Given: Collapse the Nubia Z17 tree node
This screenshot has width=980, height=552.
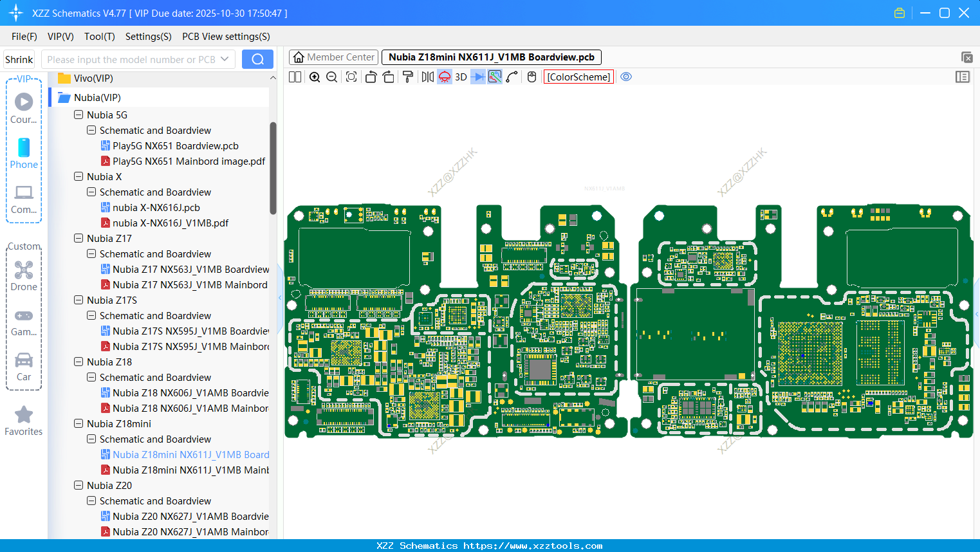Looking at the screenshot, I should (x=78, y=238).
